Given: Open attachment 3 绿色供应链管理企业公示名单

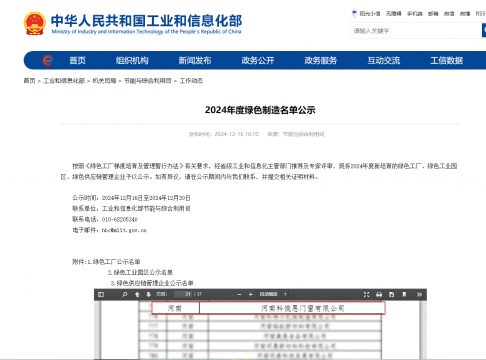Looking at the screenshot, I should pyautogui.click(x=152, y=283).
